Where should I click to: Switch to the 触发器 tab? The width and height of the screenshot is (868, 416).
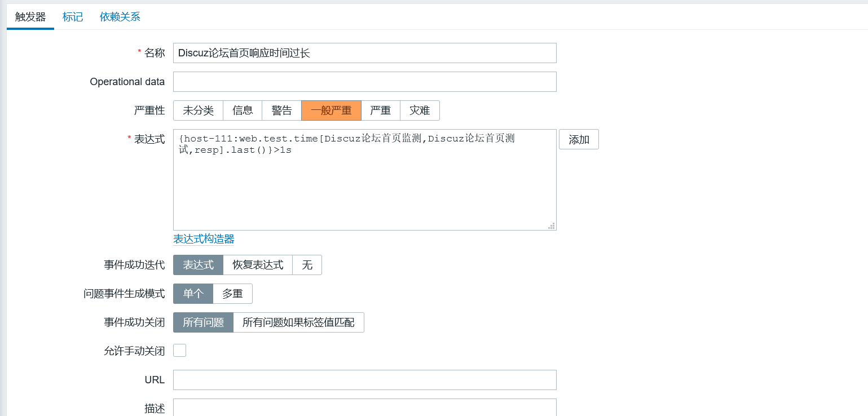tap(30, 17)
